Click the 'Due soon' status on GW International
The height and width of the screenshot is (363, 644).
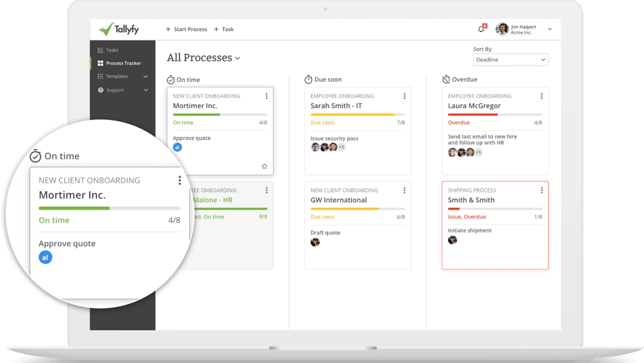pyautogui.click(x=323, y=217)
